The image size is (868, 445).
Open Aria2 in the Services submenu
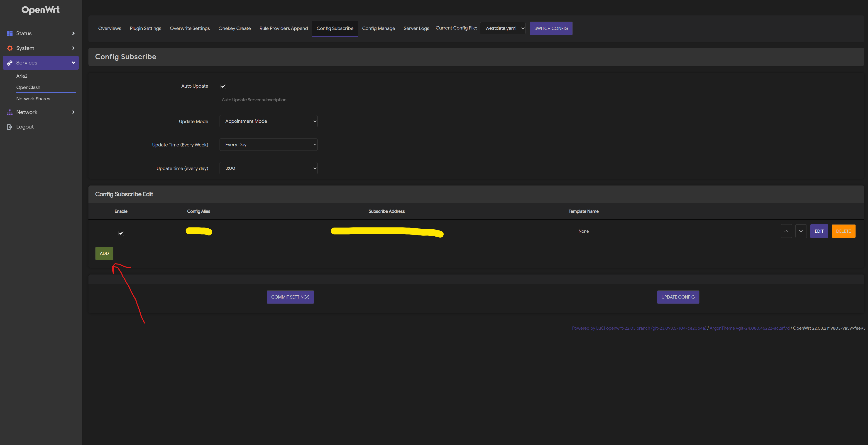22,76
